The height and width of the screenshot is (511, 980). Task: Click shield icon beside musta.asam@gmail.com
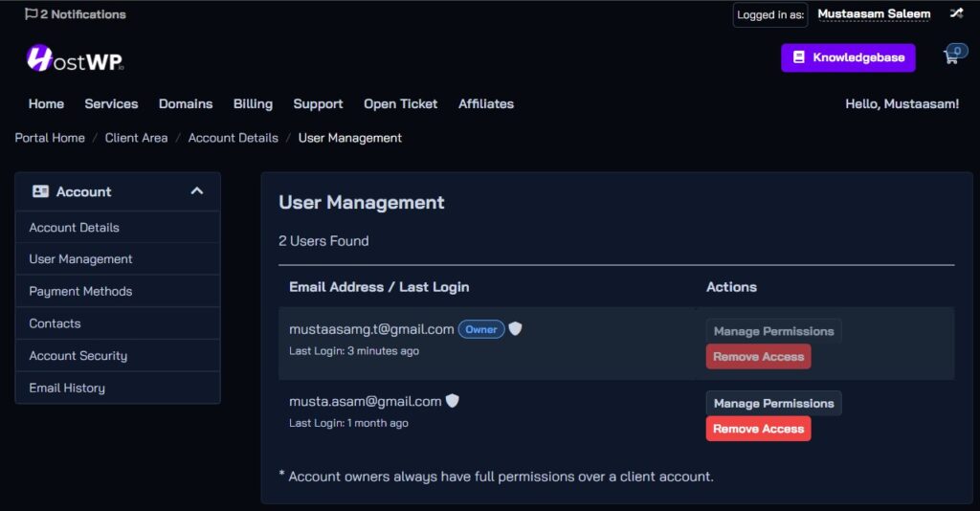point(452,400)
